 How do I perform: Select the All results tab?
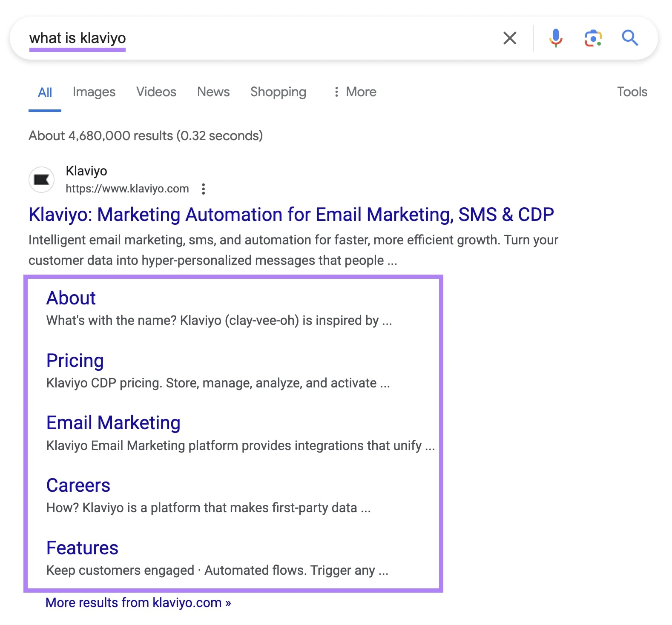click(x=45, y=92)
